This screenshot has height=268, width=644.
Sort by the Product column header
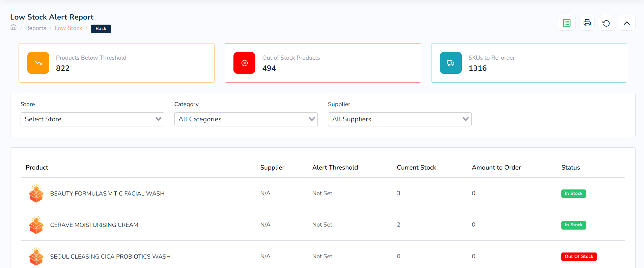tap(37, 168)
